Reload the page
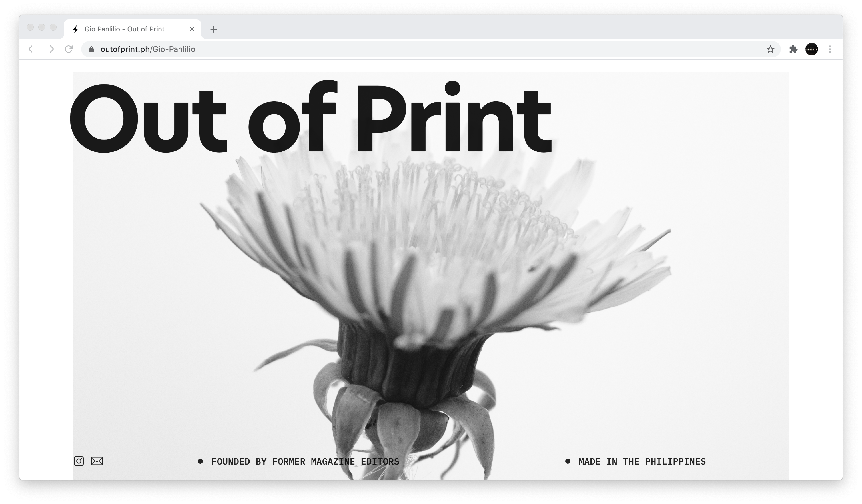This screenshot has height=504, width=862. (69, 49)
